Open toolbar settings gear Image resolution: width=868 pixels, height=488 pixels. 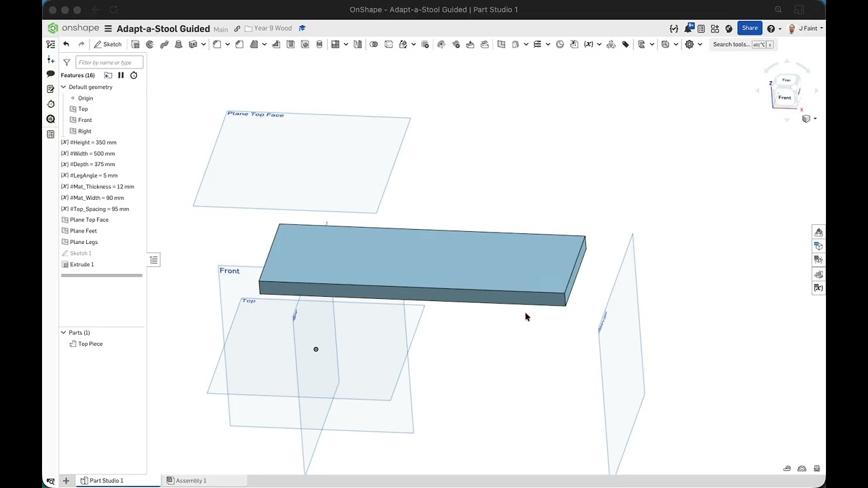click(690, 44)
